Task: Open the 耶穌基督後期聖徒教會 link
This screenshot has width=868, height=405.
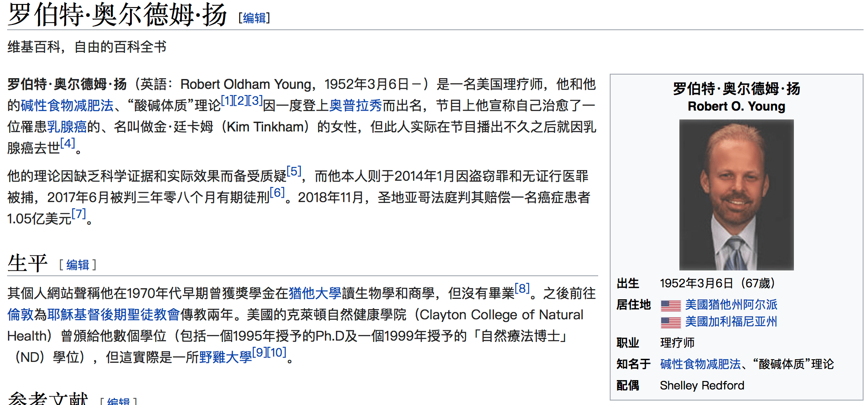Action: (113, 315)
